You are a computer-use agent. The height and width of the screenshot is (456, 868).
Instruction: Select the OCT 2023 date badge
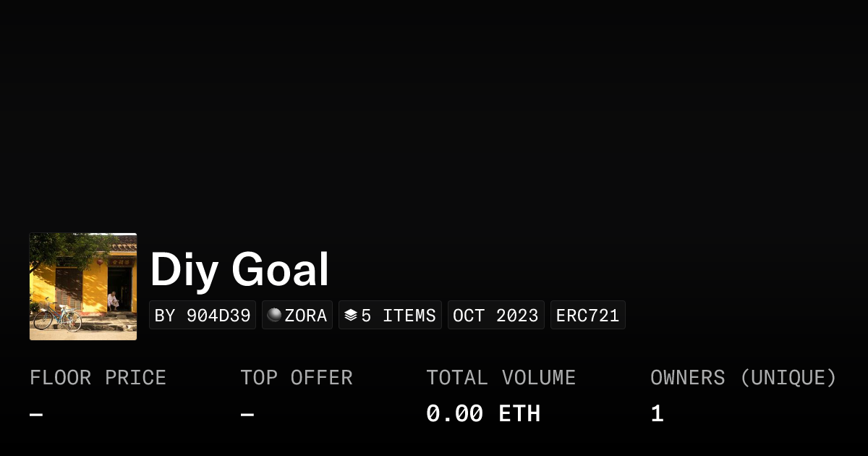pyautogui.click(x=496, y=316)
